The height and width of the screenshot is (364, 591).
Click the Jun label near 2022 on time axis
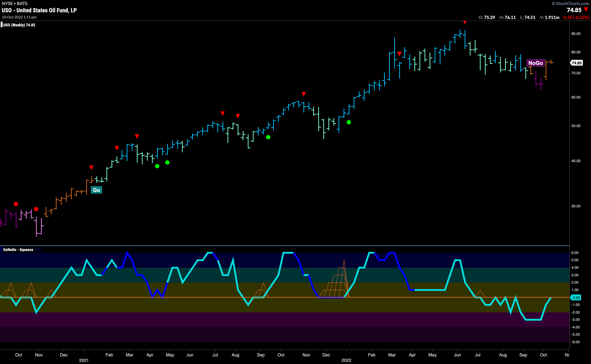tap(457, 355)
